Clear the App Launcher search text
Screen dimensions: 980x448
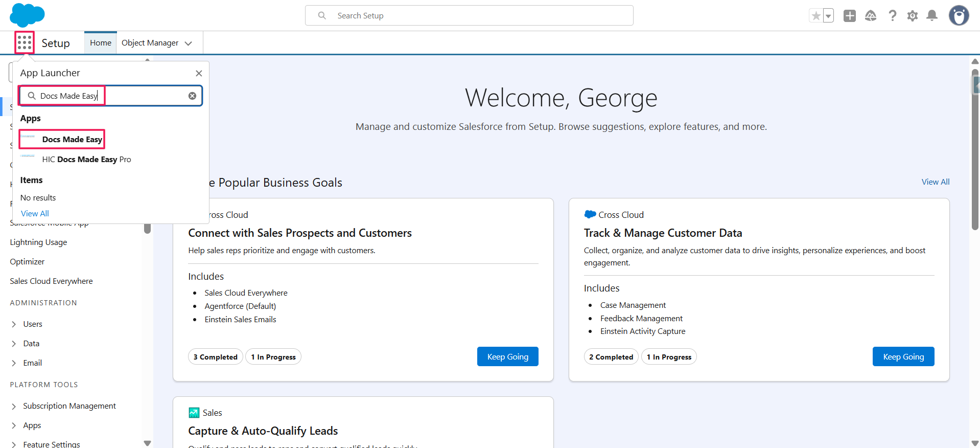pos(192,96)
